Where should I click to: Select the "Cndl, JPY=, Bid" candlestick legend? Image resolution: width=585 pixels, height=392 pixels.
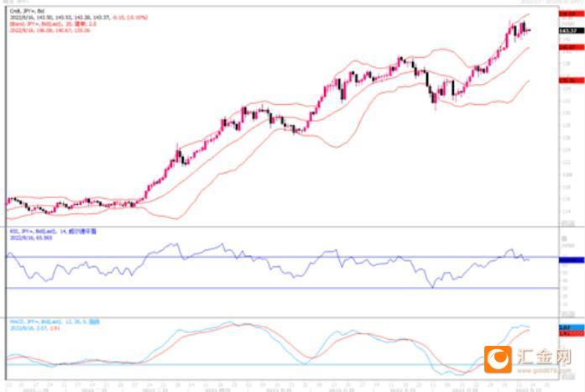[27, 12]
